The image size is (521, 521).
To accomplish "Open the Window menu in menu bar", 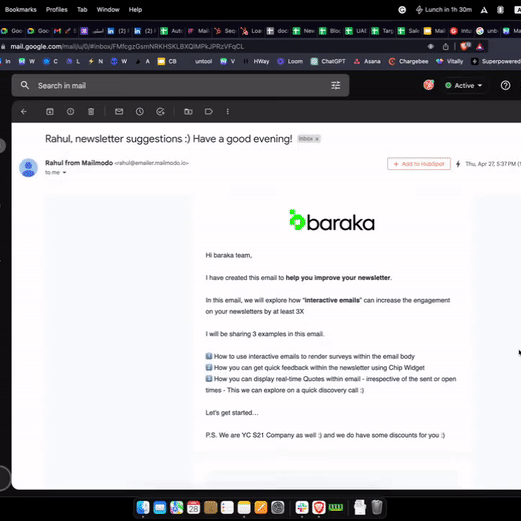I will 108,10.
